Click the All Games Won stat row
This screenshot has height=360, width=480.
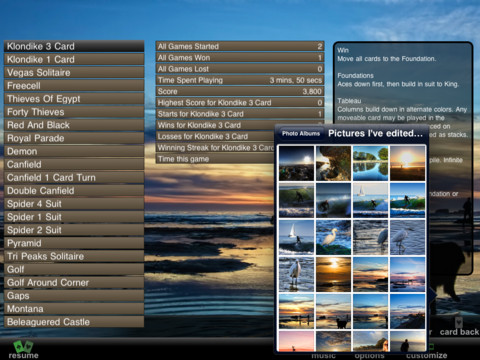240,58
